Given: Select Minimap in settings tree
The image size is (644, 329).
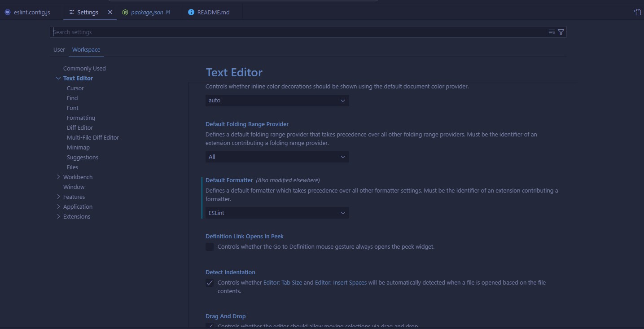Looking at the screenshot, I should pyautogui.click(x=78, y=147).
